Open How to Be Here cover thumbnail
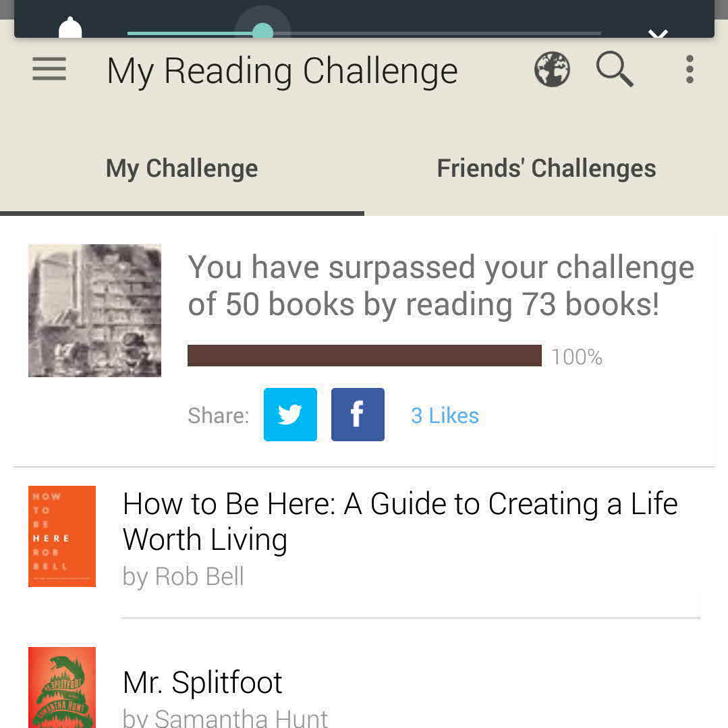This screenshot has width=728, height=728. point(62,536)
